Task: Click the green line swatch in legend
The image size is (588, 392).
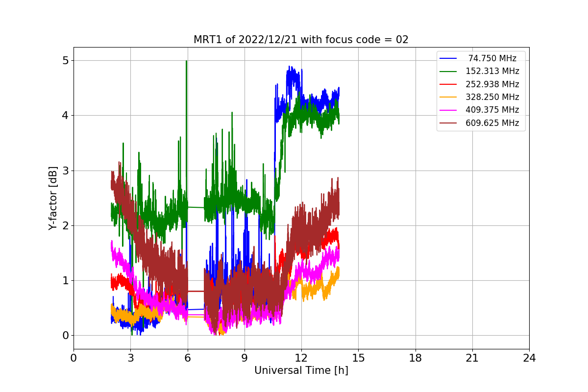Action: (x=448, y=71)
